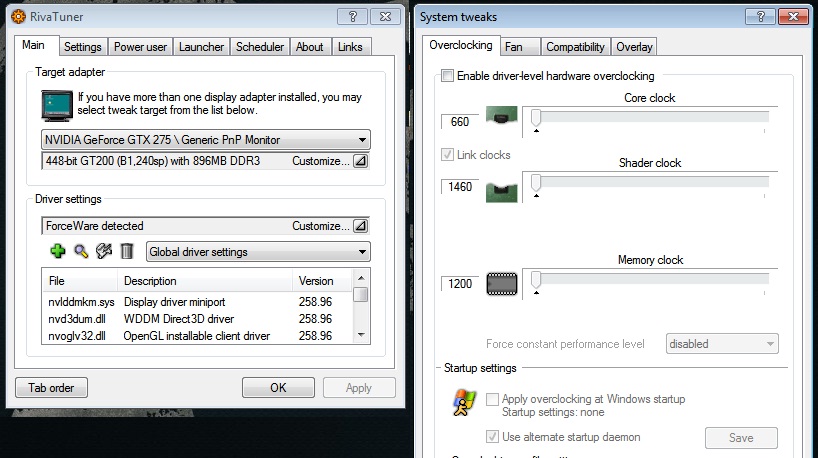
Task: Select the nvd3dum.dll row
Action: tap(197, 319)
